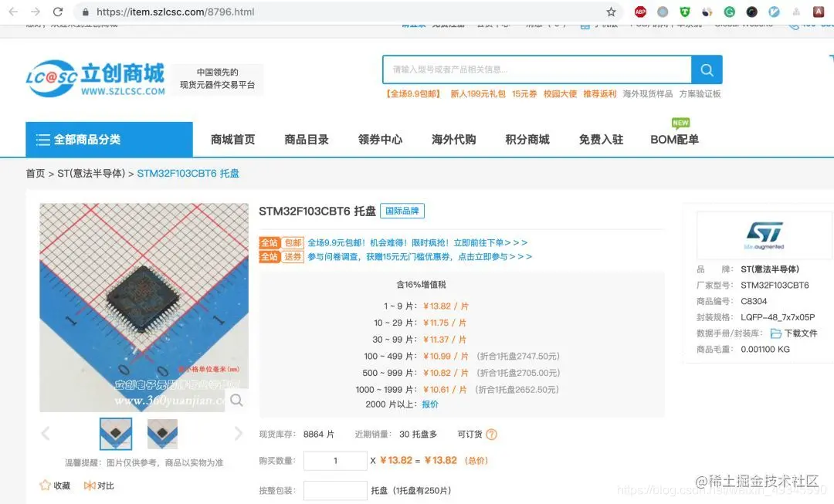Click the browser forward arrow
The image size is (834, 504).
point(36,12)
